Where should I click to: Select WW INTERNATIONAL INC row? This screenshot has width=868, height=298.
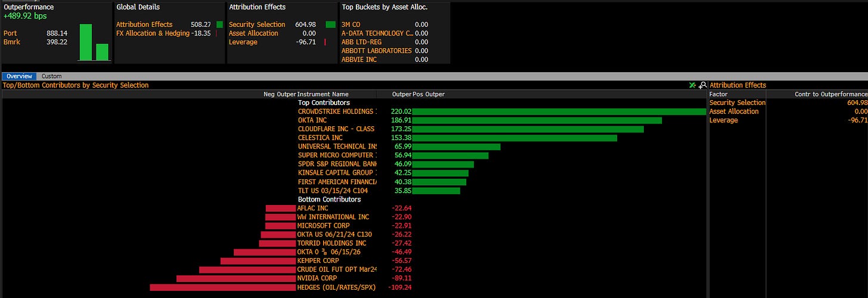(333, 217)
